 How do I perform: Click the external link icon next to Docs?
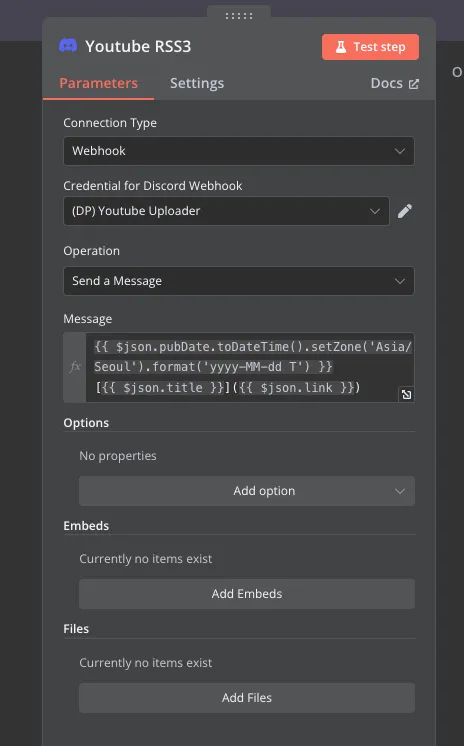coord(414,84)
